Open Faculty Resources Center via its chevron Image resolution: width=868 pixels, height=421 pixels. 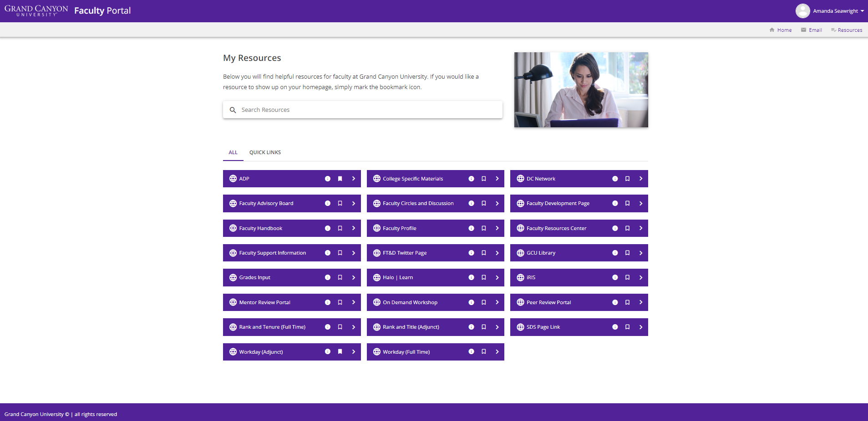(641, 228)
